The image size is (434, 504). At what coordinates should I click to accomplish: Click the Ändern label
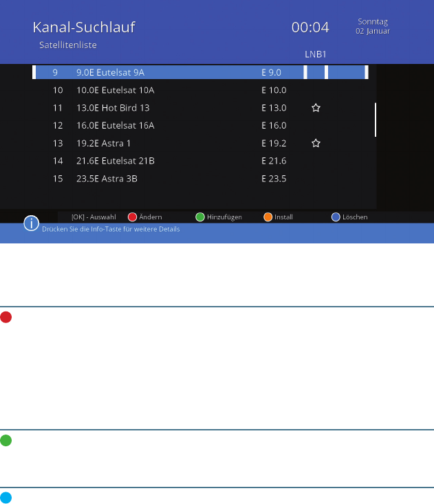click(x=151, y=217)
